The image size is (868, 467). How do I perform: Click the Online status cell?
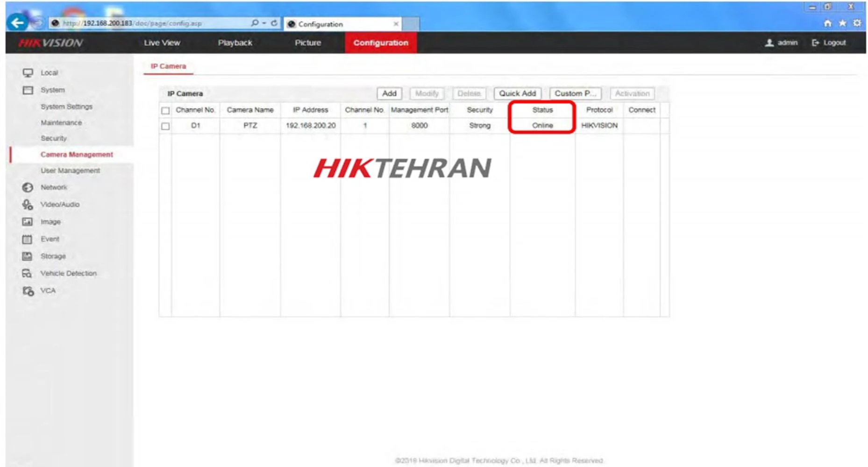click(542, 126)
